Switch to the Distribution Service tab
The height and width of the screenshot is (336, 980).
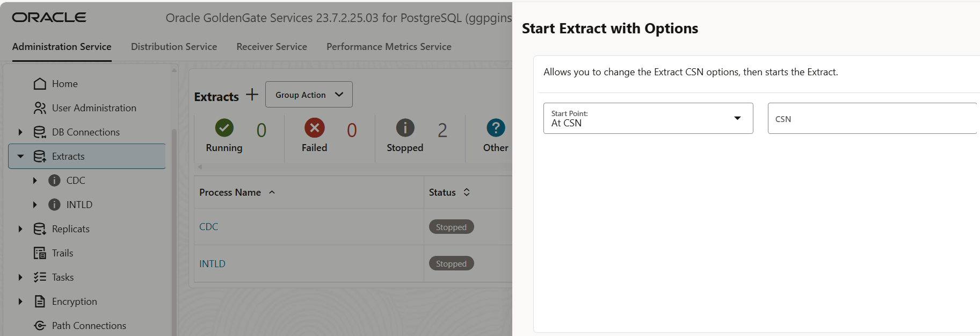174,47
